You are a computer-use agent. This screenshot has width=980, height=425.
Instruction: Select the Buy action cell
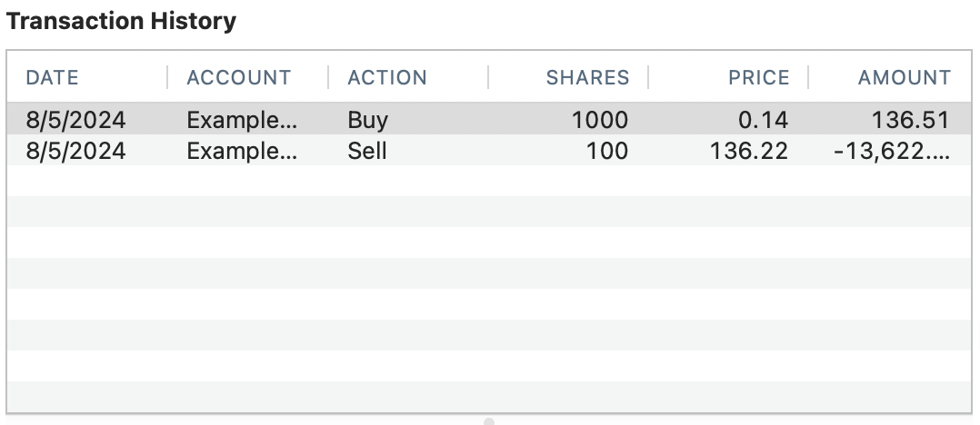[368, 120]
